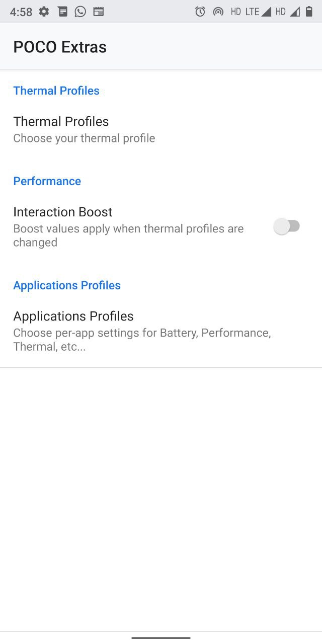Open Thermal Profiles setting
This screenshot has height=644, width=322.
tap(161, 129)
